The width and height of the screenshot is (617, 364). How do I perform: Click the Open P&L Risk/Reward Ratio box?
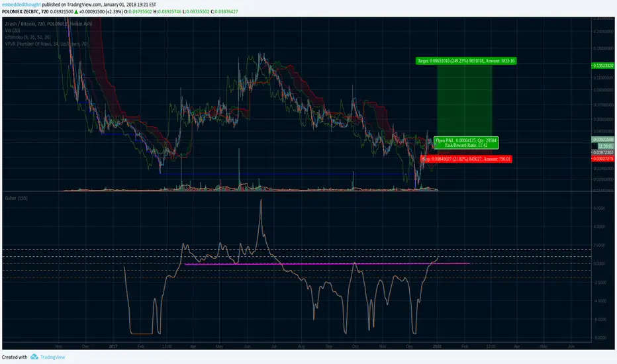tap(466, 143)
